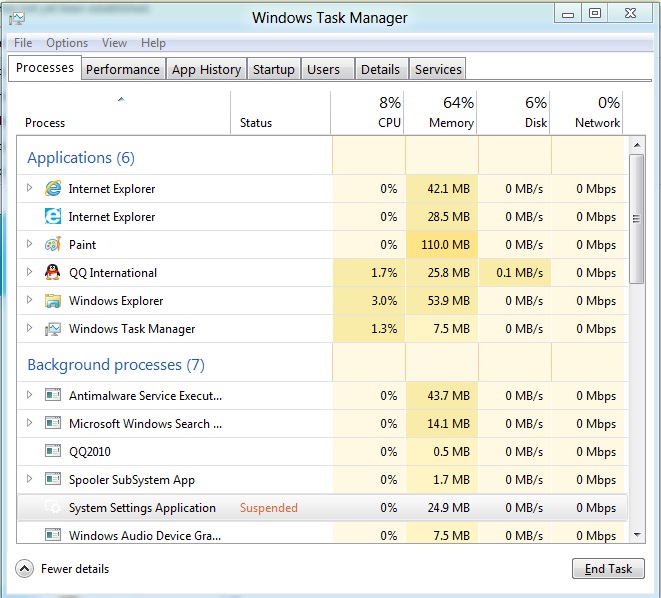Select the QQ2010 process name

[x=90, y=452]
